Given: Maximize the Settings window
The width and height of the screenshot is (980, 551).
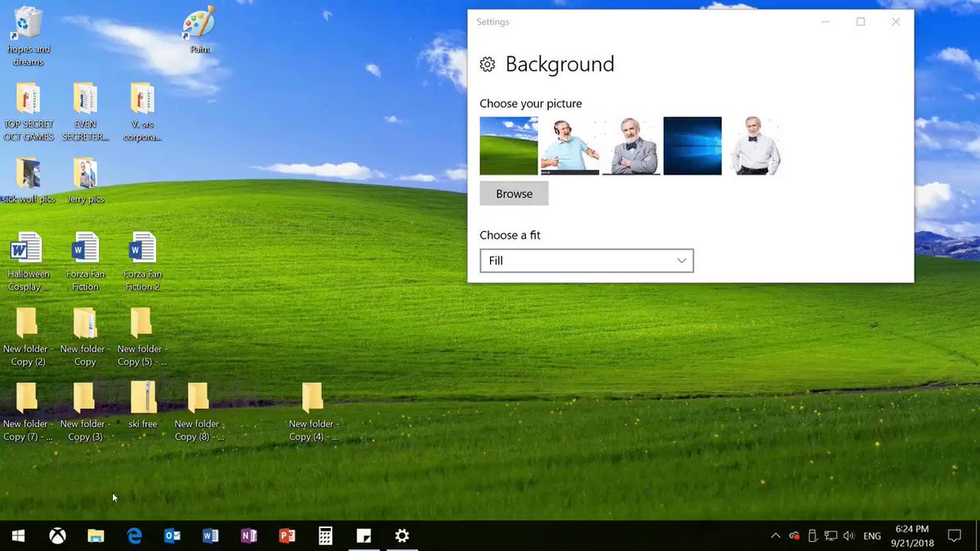Looking at the screenshot, I should [x=860, y=22].
